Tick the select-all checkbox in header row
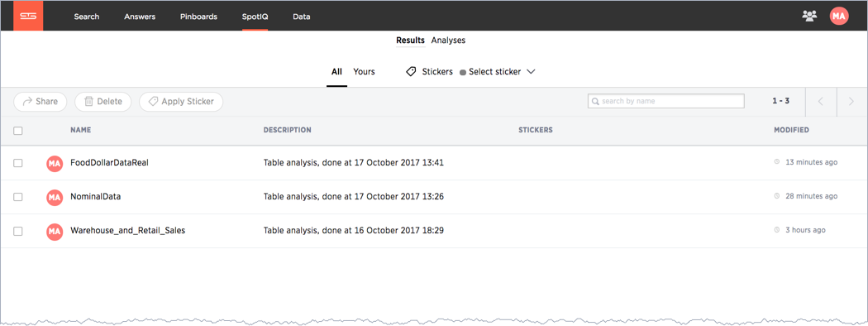The width and height of the screenshot is (868, 326). click(x=17, y=131)
